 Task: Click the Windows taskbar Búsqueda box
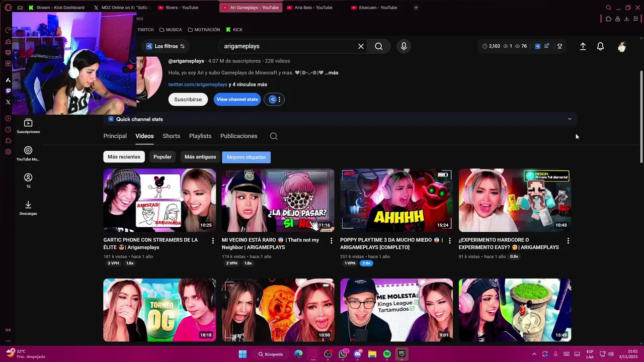pyautogui.click(x=271, y=354)
